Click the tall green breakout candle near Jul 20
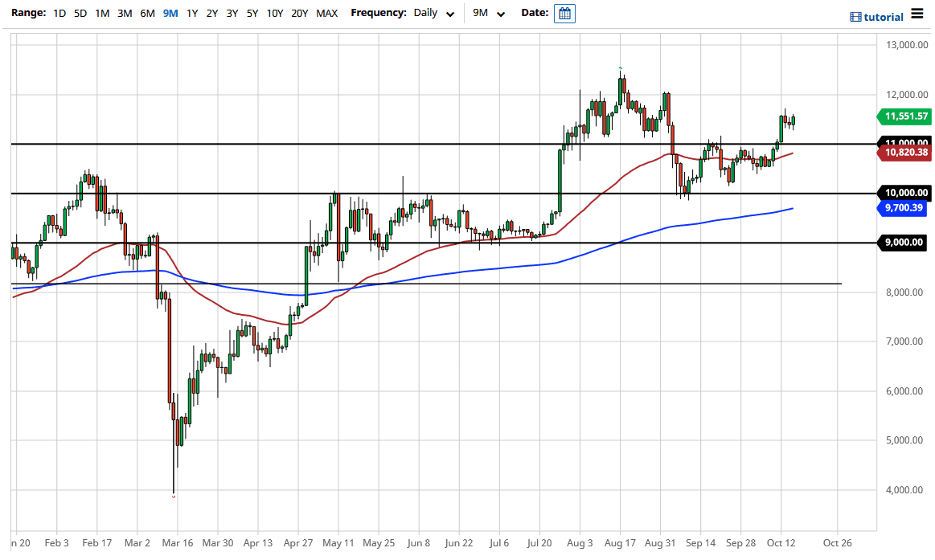The height and width of the screenshot is (560, 935). point(560,181)
